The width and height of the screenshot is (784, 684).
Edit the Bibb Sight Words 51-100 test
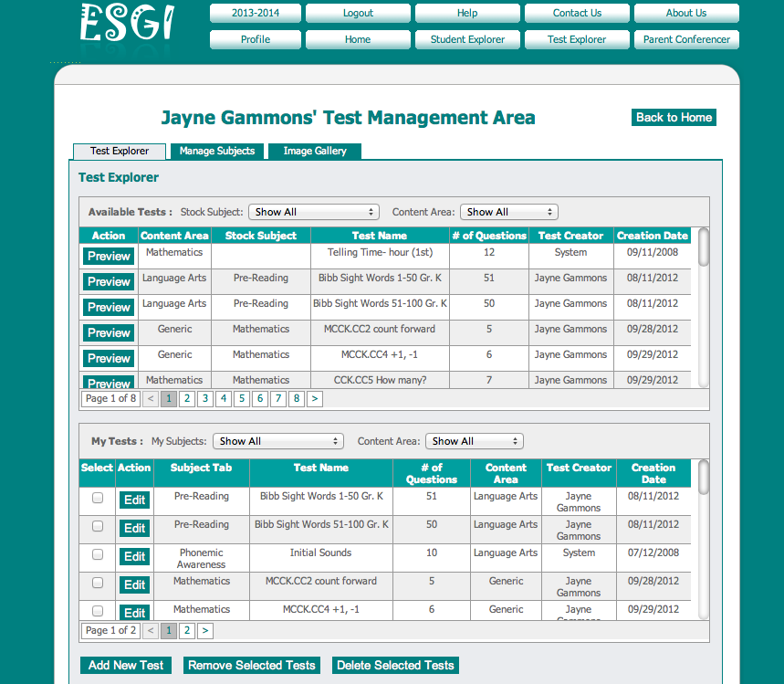pos(134,528)
